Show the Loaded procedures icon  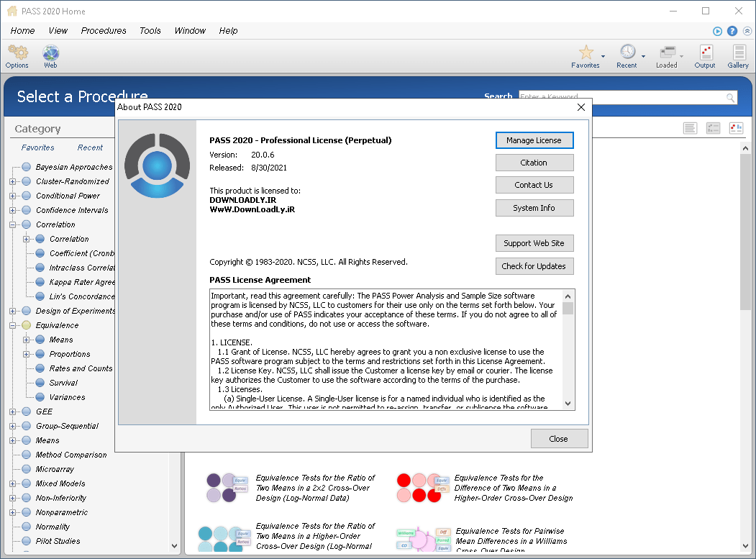pyautogui.click(x=668, y=52)
